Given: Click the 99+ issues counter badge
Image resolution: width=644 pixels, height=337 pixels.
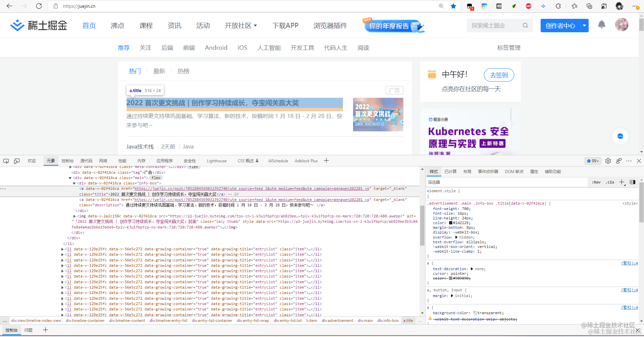Looking at the screenshot, I should [593, 161].
